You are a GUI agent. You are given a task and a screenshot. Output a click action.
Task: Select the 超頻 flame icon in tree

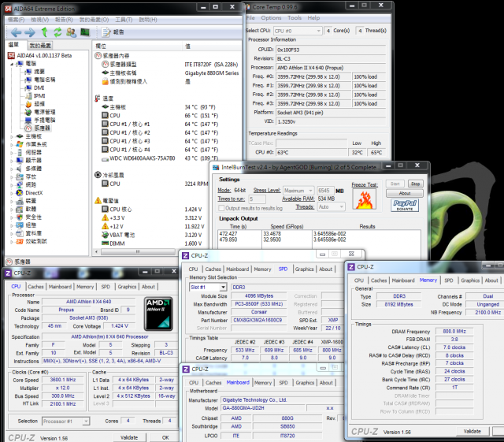pos(28,104)
